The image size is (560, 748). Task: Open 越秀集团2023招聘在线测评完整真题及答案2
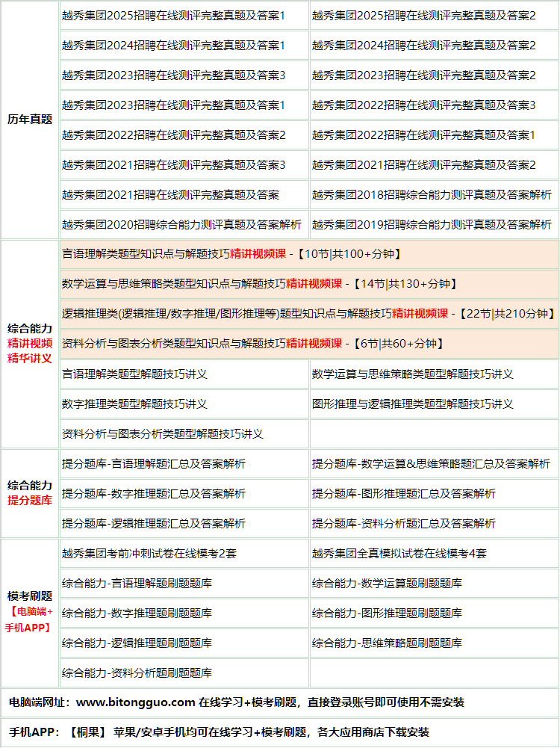click(423, 75)
